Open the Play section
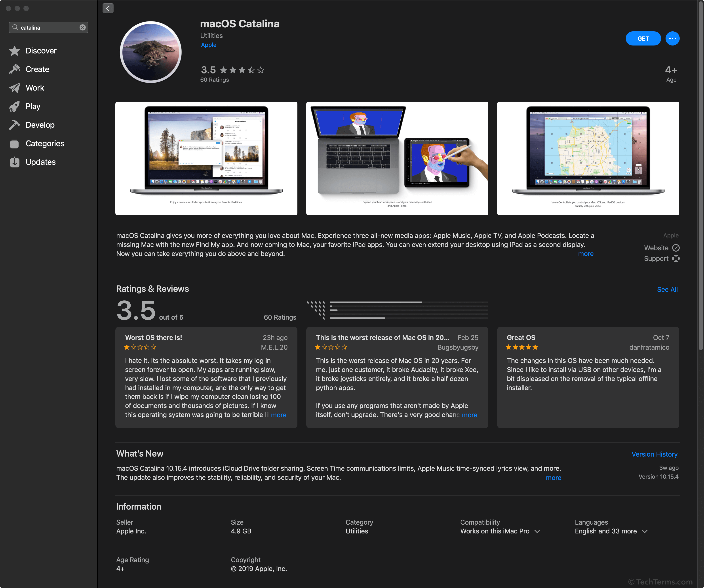The image size is (704, 588). tap(33, 106)
